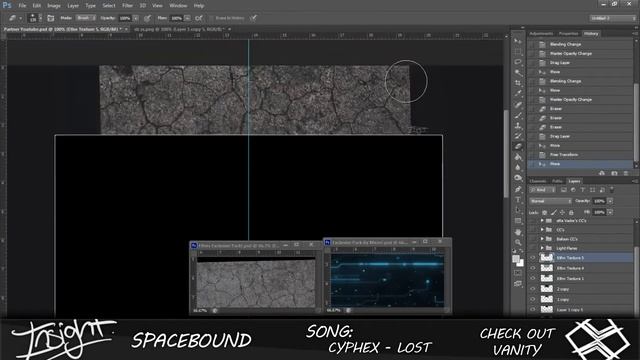Screen dimensions: 640x360
Task: Click pressure-for-opacity icon in options bar
Action: 147,18
